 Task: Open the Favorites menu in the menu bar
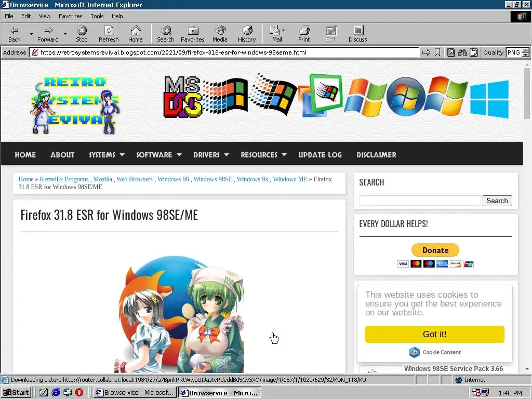(70, 16)
